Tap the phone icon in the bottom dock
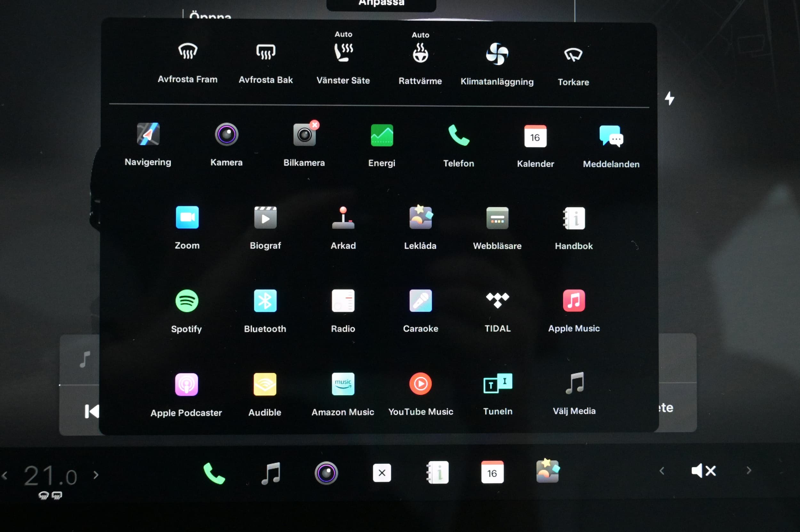 (x=214, y=473)
